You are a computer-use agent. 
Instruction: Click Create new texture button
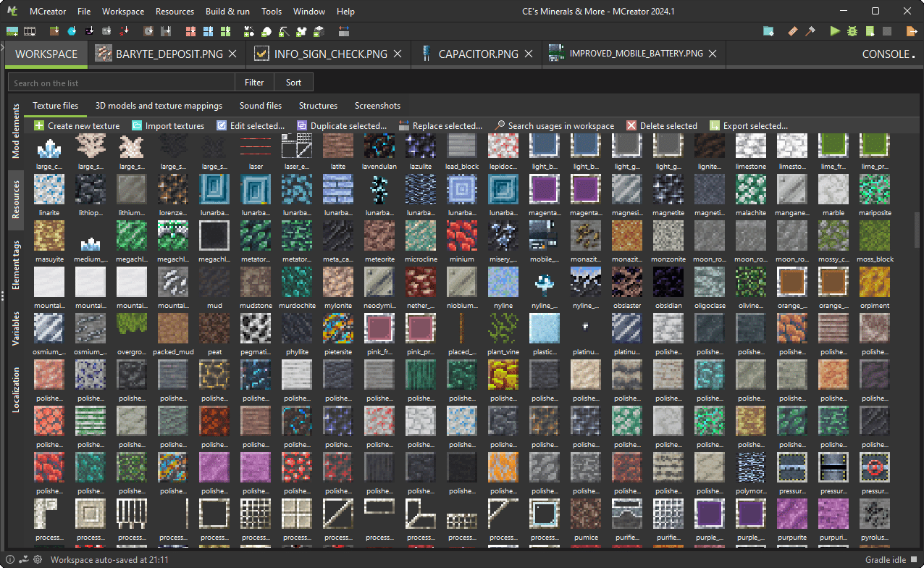[x=77, y=125]
